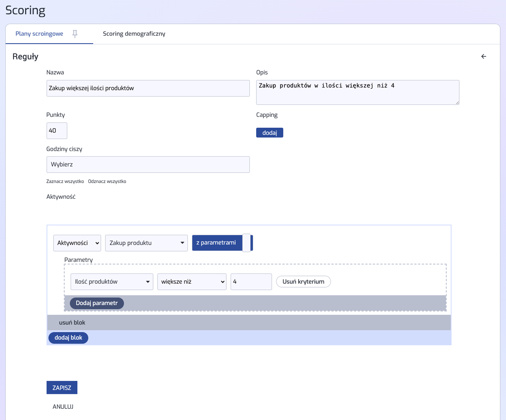Focus the Opis text area
The height and width of the screenshot is (420, 506).
[x=358, y=92]
